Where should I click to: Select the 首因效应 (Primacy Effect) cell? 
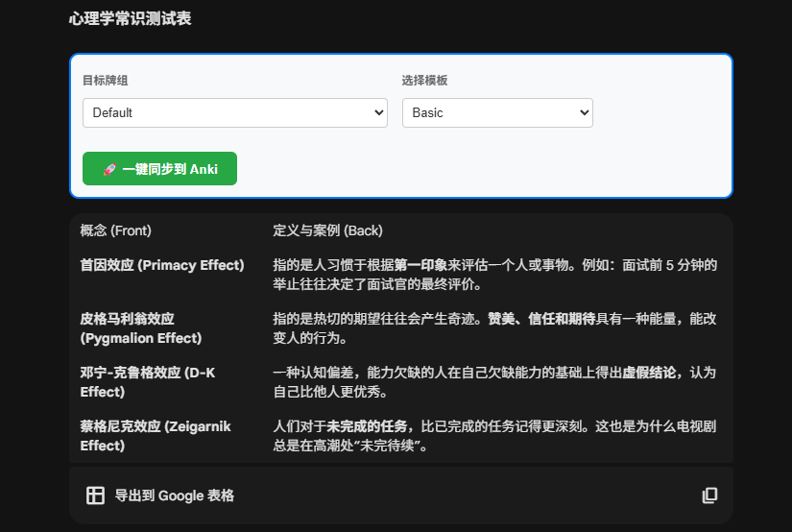(x=162, y=265)
